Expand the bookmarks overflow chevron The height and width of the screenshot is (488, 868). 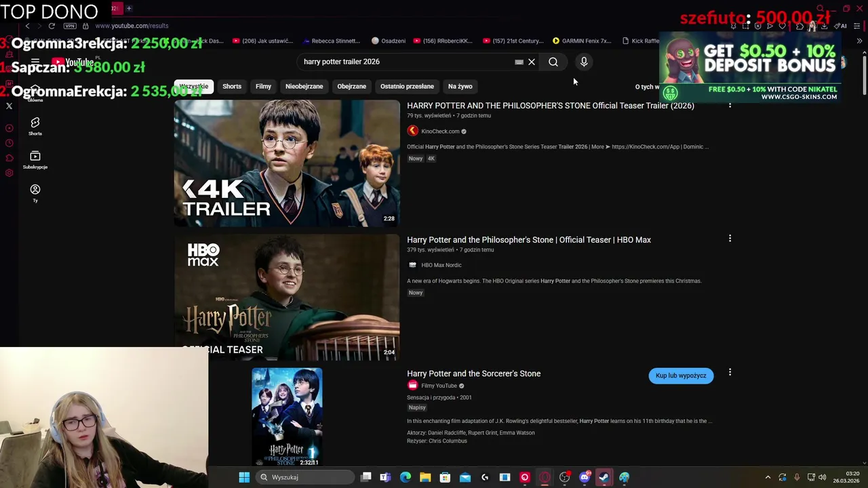859,41
